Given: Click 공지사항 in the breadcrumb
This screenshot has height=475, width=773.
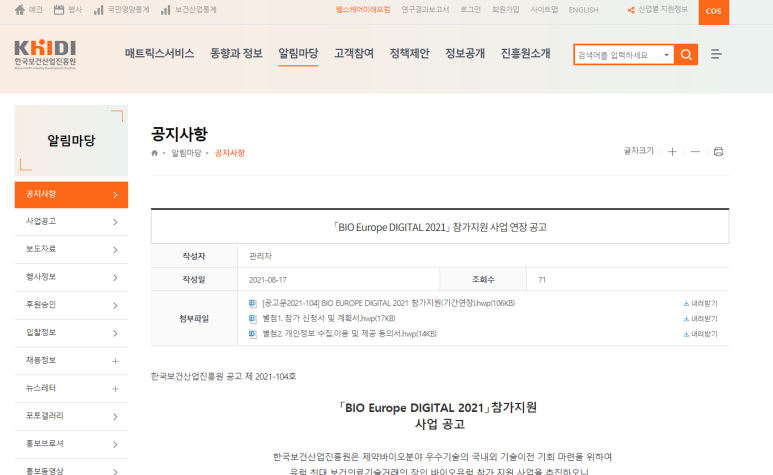Looking at the screenshot, I should point(230,153).
